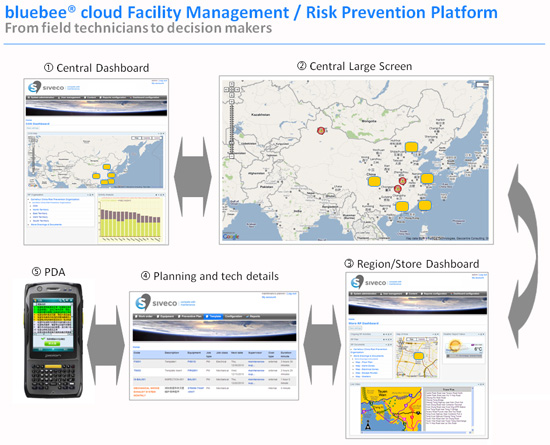550x445 pixels.
Task: Click the 6°C temperature reading
Action: click(x=478, y=349)
